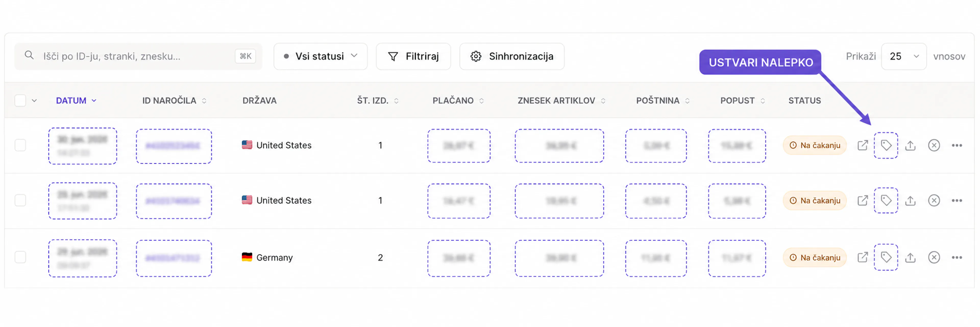Sort by ID NAROČILA column

tap(174, 100)
